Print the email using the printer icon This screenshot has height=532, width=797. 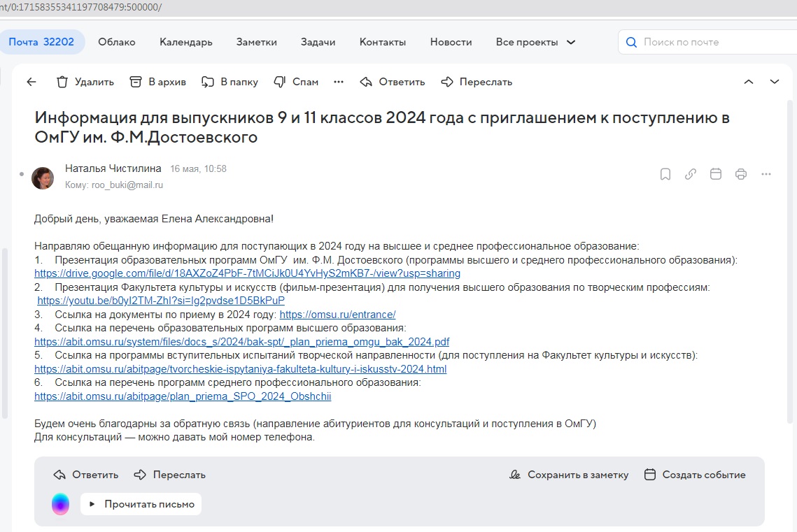click(741, 174)
